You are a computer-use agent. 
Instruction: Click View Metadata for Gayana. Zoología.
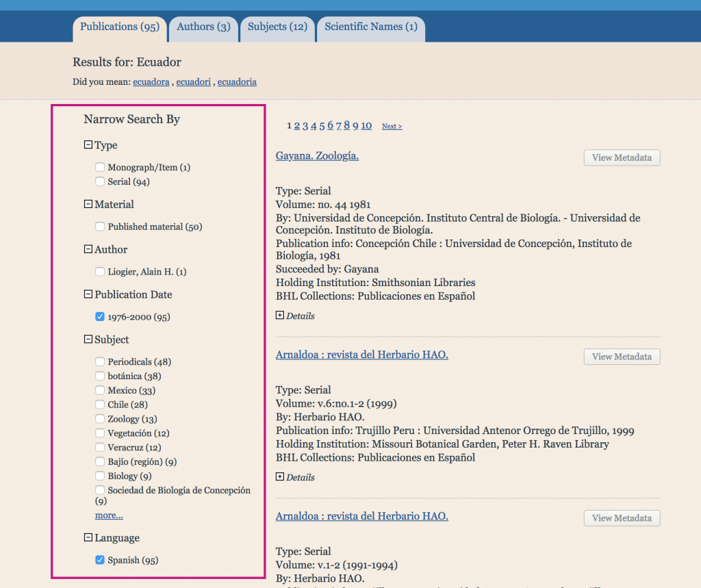pos(621,157)
